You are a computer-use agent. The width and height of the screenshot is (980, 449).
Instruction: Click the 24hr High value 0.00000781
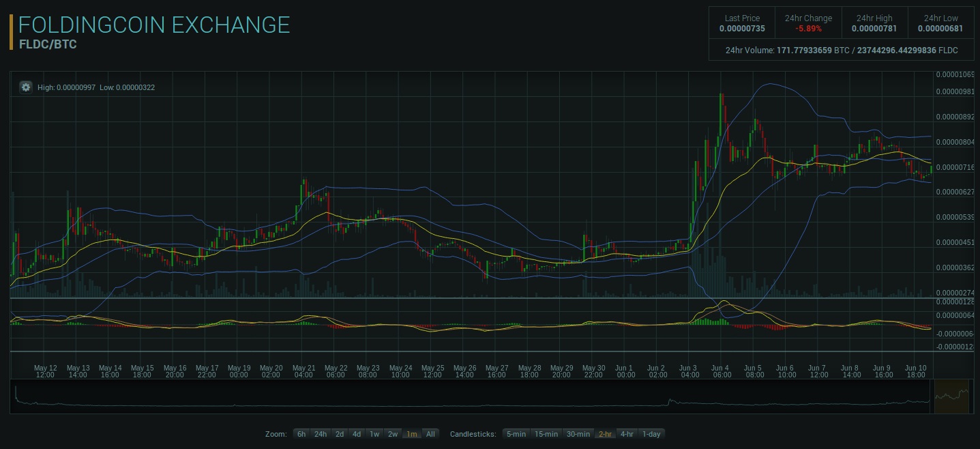874,29
